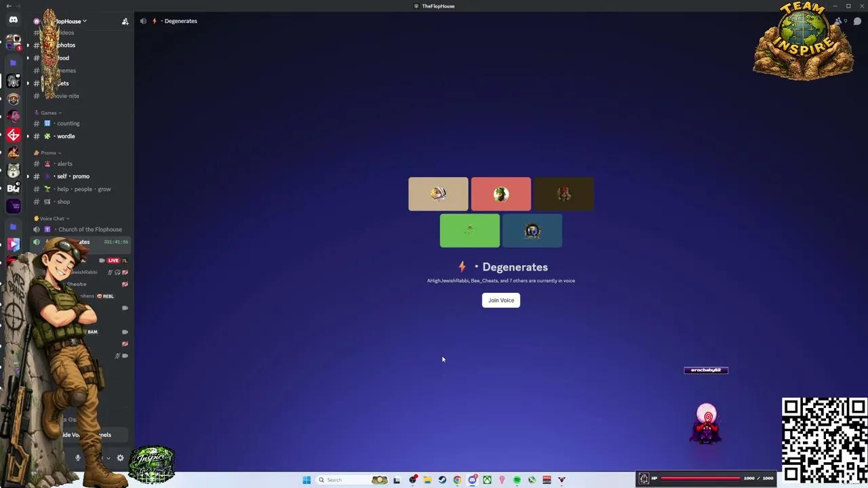This screenshot has width=868, height=488.
Task: Open Xbox app from the taskbar
Action: click(487, 480)
